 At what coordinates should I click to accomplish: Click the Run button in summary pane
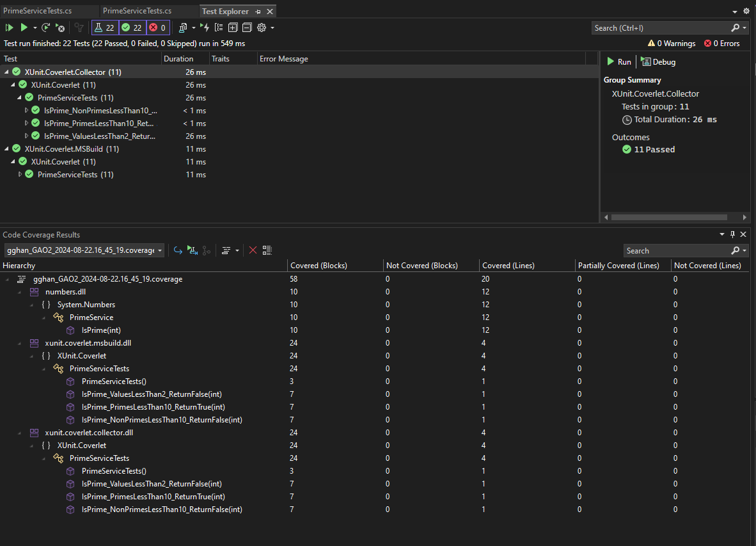(618, 61)
